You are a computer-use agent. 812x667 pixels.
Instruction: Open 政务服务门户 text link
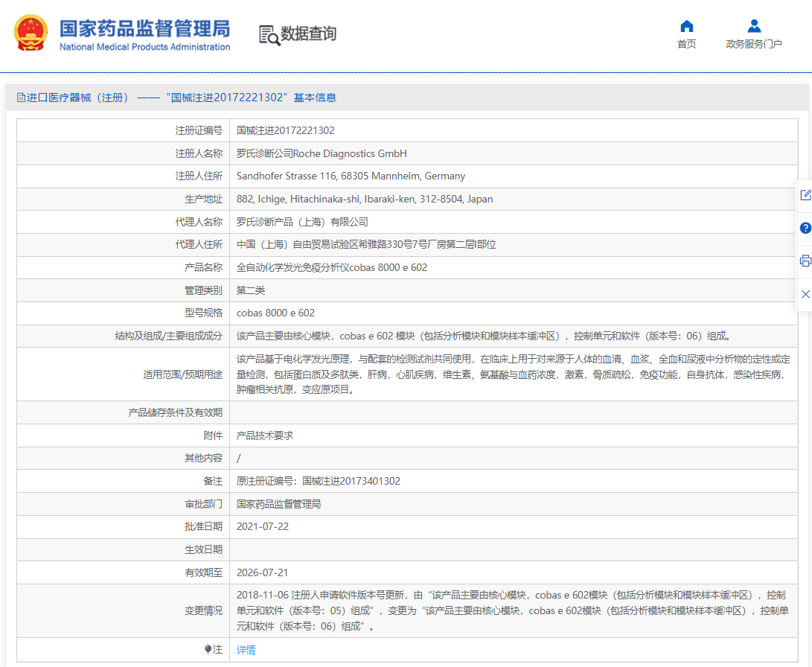[x=754, y=44]
